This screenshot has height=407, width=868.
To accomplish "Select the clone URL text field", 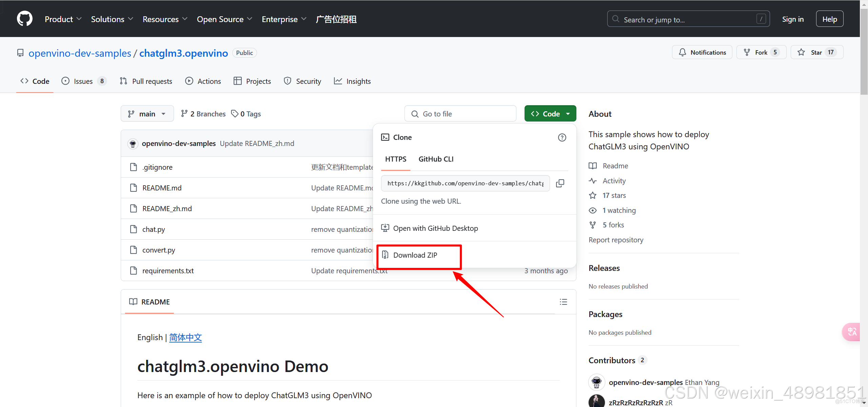I will 465,183.
